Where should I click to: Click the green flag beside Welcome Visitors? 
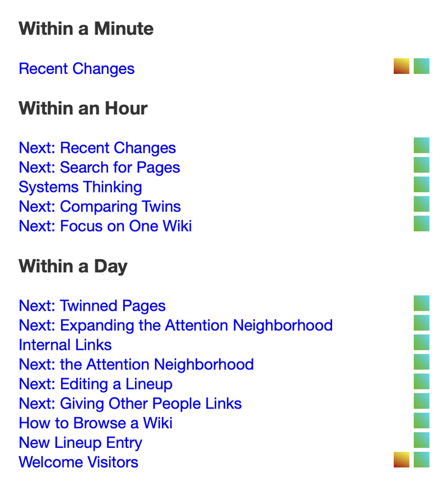click(422, 460)
